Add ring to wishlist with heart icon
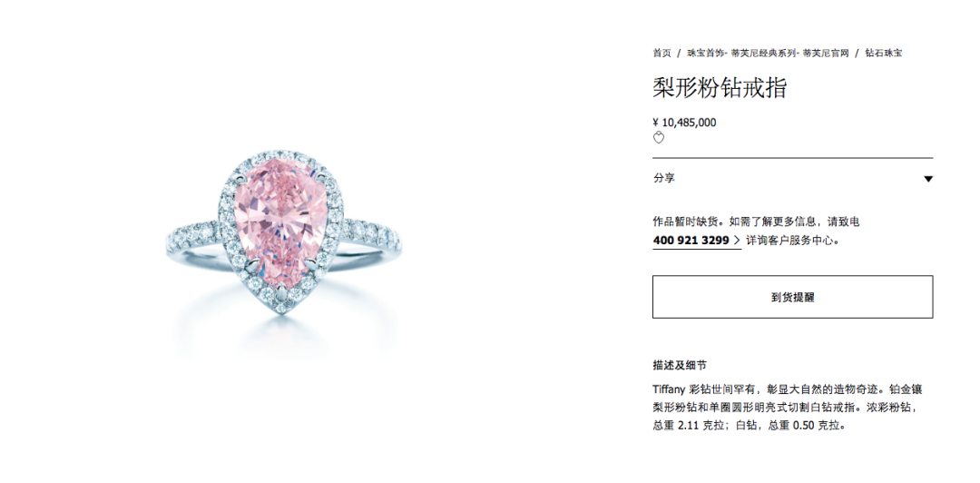980x483 pixels. (x=658, y=138)
